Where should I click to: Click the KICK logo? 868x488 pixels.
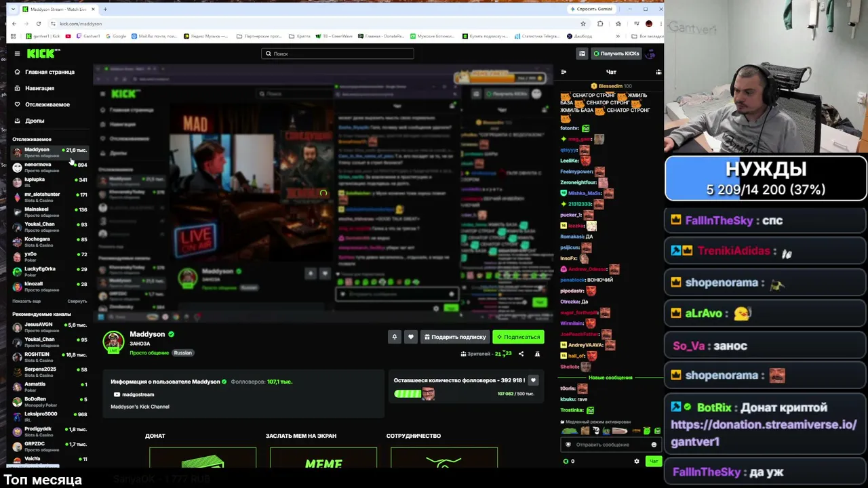(x=43, y=54)
